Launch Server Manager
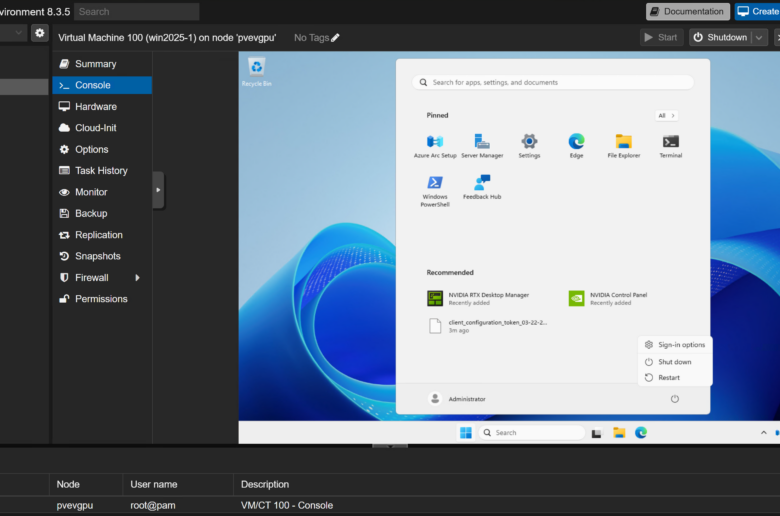 (482, 146)
